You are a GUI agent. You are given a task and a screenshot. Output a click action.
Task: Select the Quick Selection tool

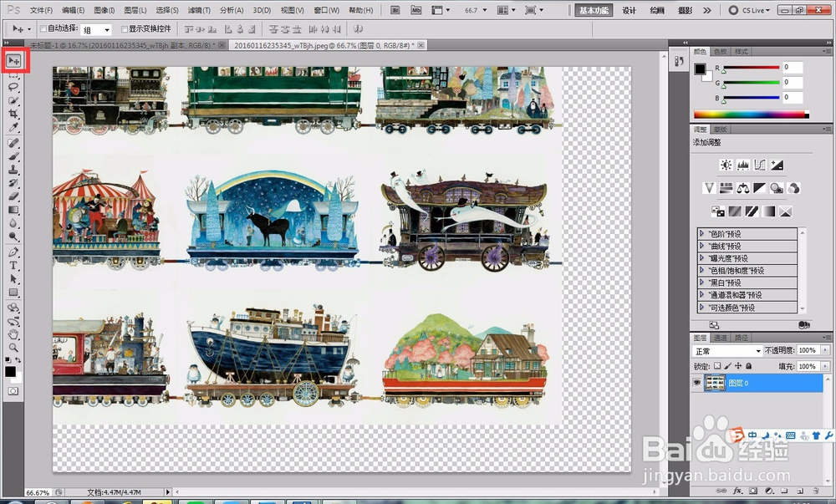(x=13, y=100)
